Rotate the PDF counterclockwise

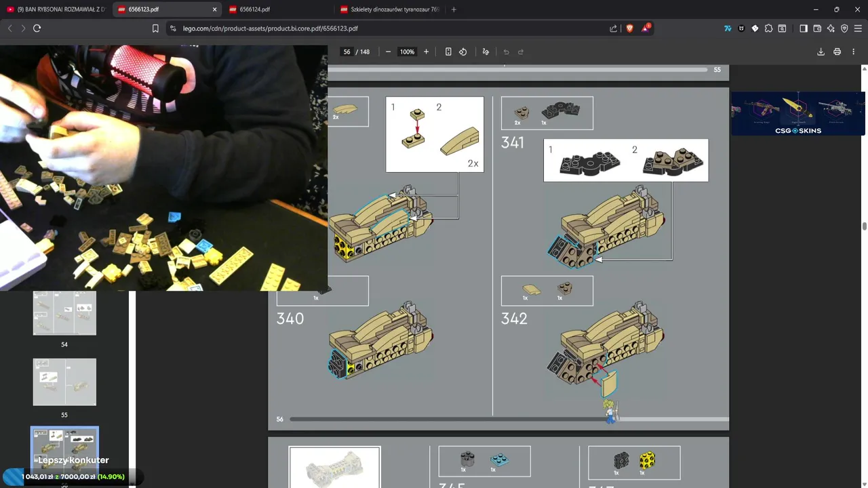463,52
